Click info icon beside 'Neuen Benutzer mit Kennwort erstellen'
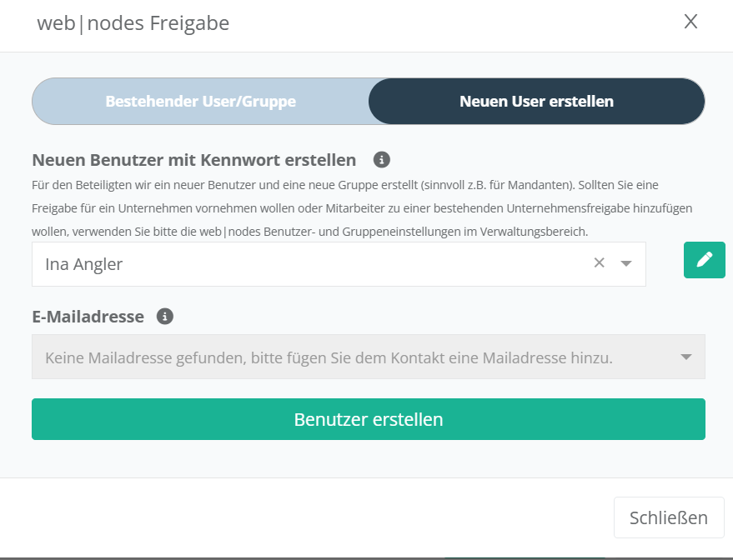The image size is (733, 560). 382,159
